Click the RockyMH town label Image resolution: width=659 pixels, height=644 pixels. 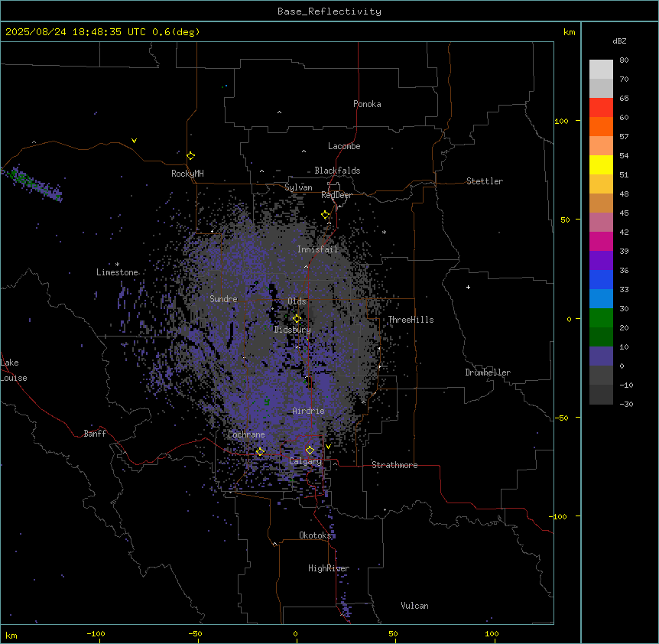187,174
